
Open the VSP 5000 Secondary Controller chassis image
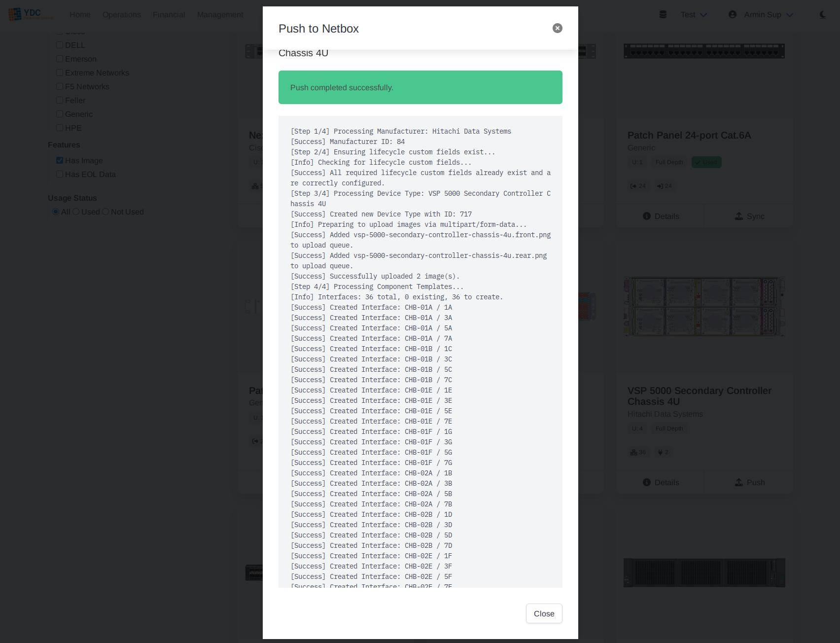pyautogui.click(x=704, y=306)
